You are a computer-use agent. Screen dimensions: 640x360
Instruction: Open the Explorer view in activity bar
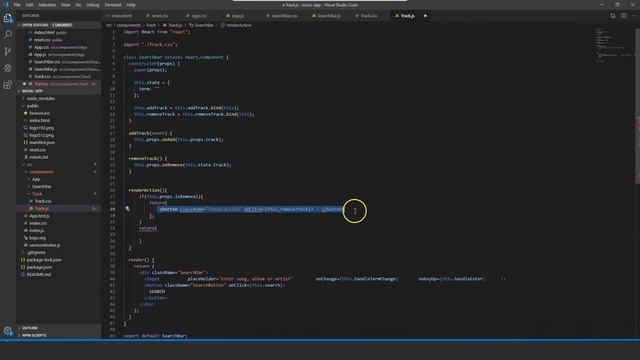pyautogui.click(x=8, y=18)
